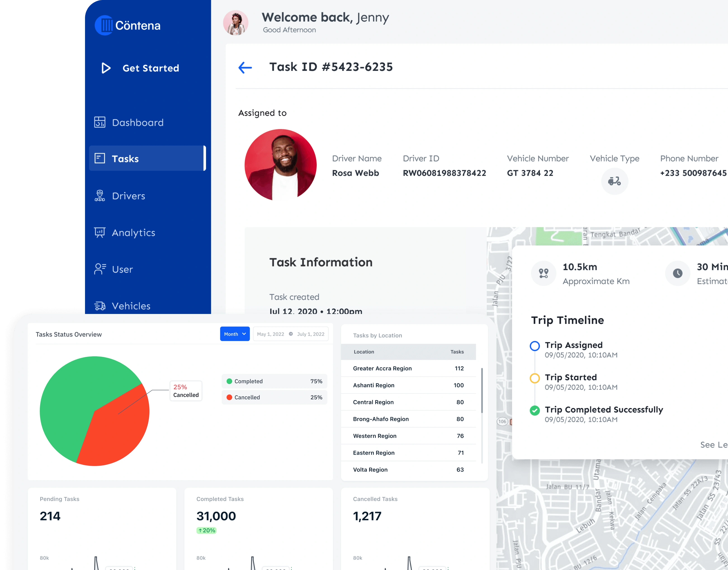Open the Vehicles sidebar menu item
The width and height of the screenshot is (728, 570).
(x=131, y=306)
